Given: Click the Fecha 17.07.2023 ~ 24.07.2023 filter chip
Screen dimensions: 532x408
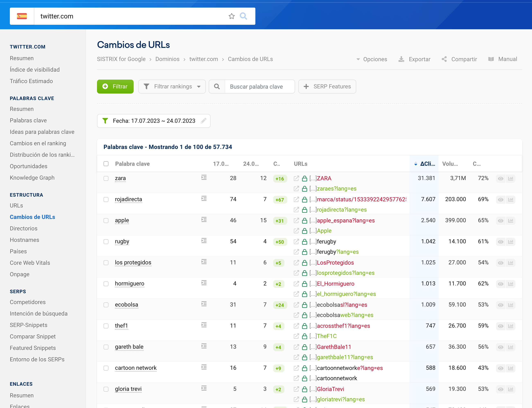Looking at the screenshot, I should [154, 121].
